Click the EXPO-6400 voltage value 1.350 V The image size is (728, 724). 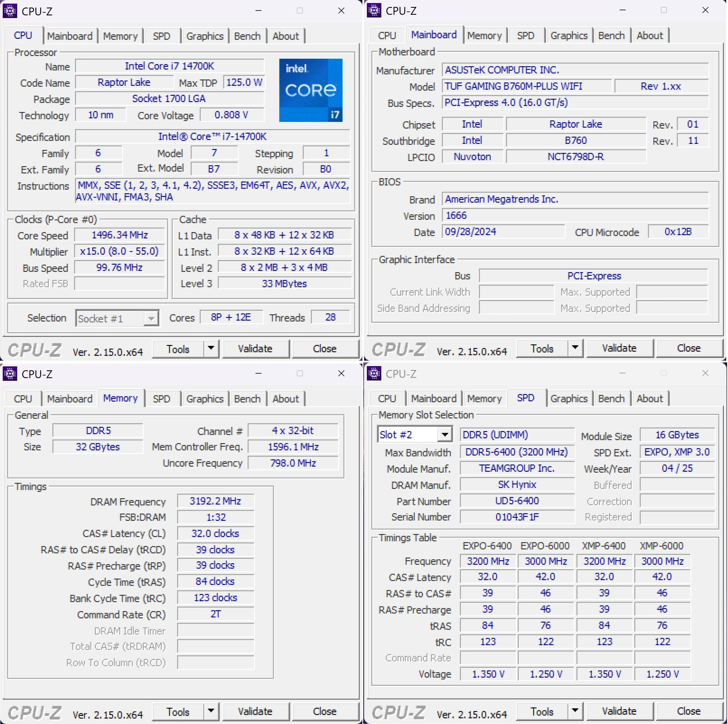point(488,674)
